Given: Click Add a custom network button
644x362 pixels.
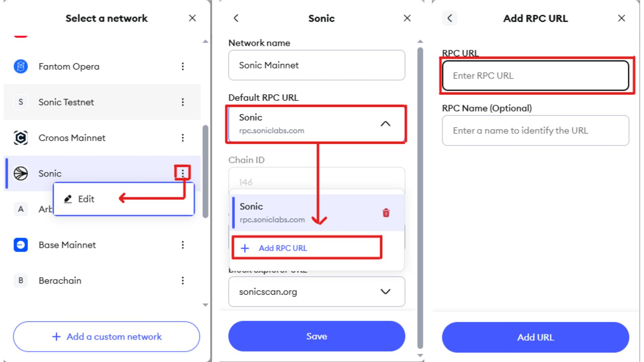Looking at the screenshot, I should click(x=107, y=337).
